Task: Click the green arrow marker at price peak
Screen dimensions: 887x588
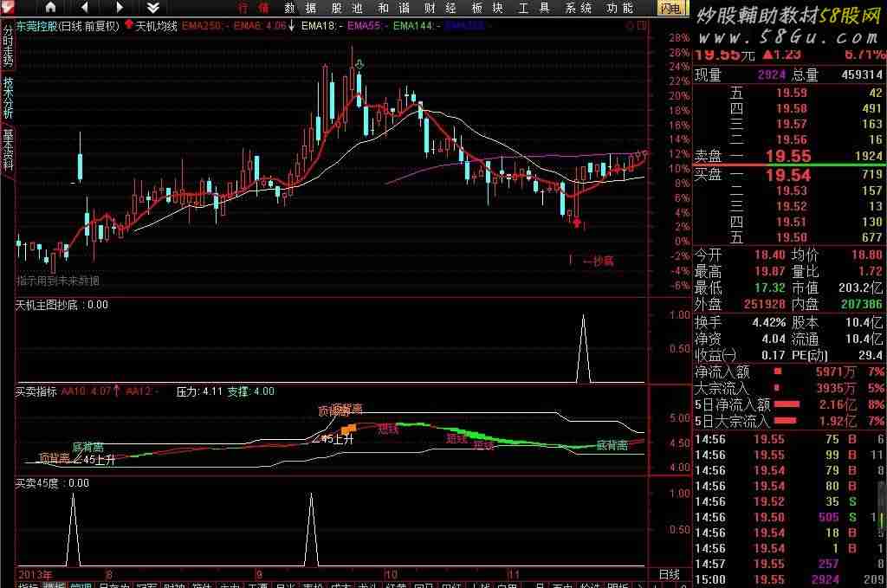Action: coord(359,64)
